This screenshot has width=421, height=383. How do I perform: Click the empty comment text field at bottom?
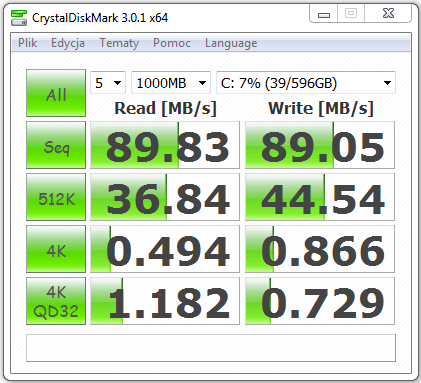click(211, 348)
